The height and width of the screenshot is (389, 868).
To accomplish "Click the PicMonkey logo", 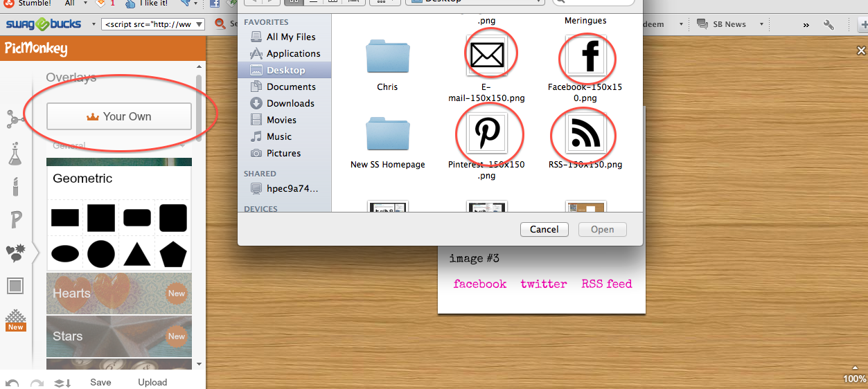I will tap(36, 48).
